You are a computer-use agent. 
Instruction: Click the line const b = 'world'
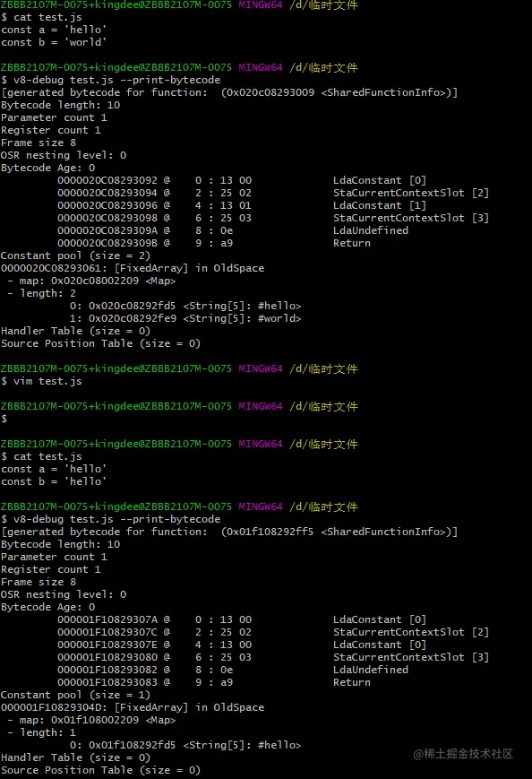[x=54, y=42]
